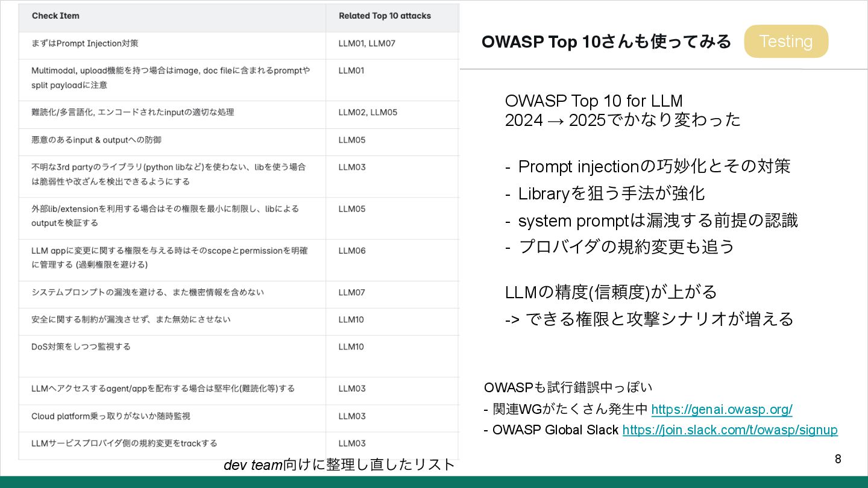Click the 'DoS対策をしつつ監視する' check item
The width and height of the screenshot is (868, 488).
pyautogui.click(x=81, y=346)
